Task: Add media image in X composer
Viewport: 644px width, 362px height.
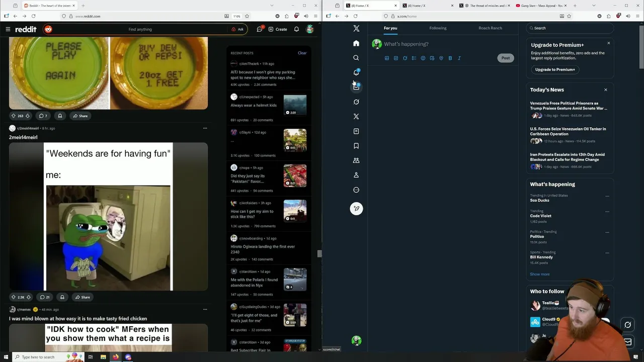Action: (x=387, y=58)
